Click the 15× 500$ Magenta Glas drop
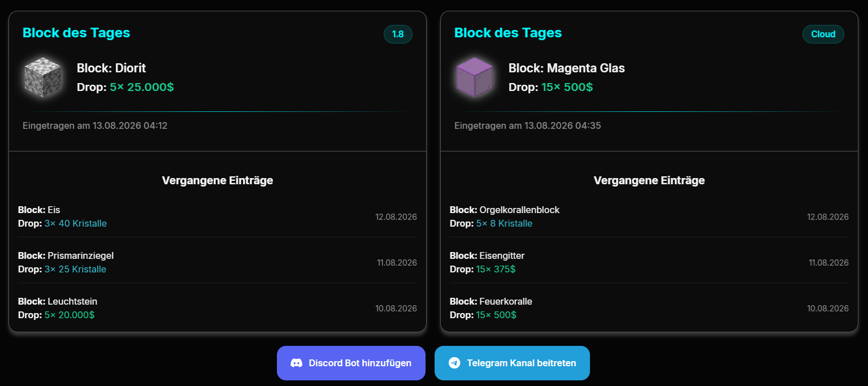This screenshot has height=386, width=868. 567,87
